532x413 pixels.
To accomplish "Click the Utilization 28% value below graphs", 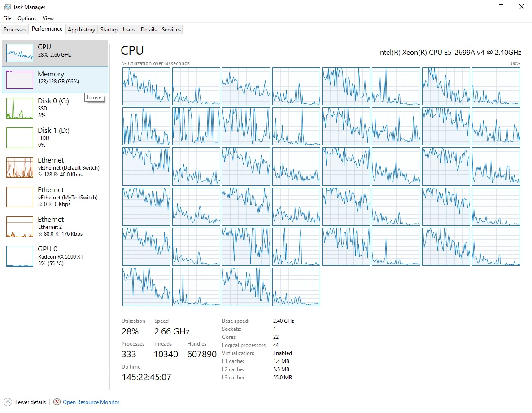I will click(x=130, y=331).
